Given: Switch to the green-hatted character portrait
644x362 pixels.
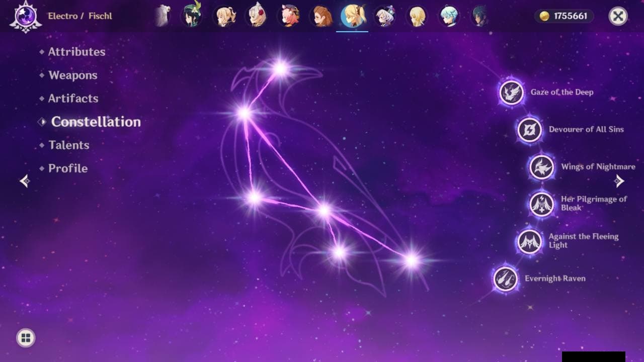Looking at the screenshot, I should 192,16.
